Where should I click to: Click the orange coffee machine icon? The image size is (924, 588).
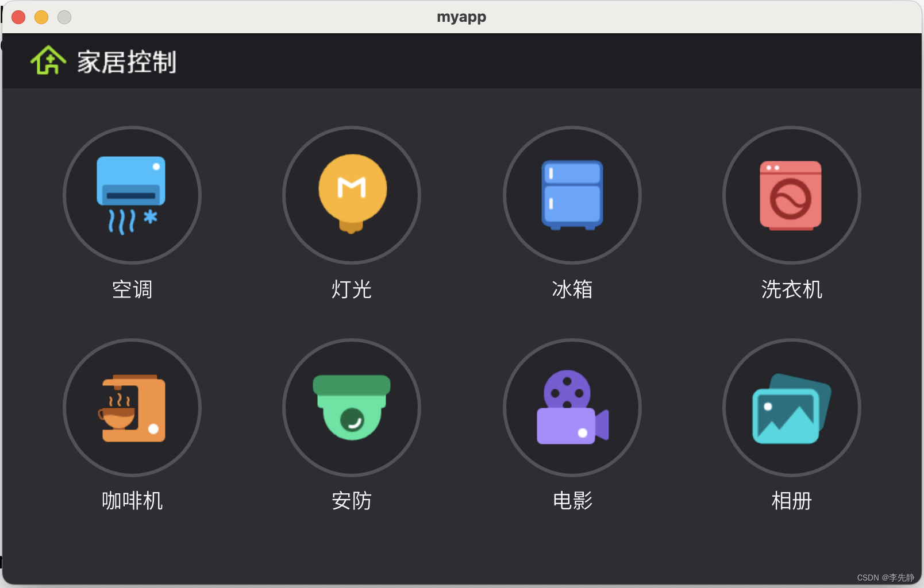click(132, 408)
